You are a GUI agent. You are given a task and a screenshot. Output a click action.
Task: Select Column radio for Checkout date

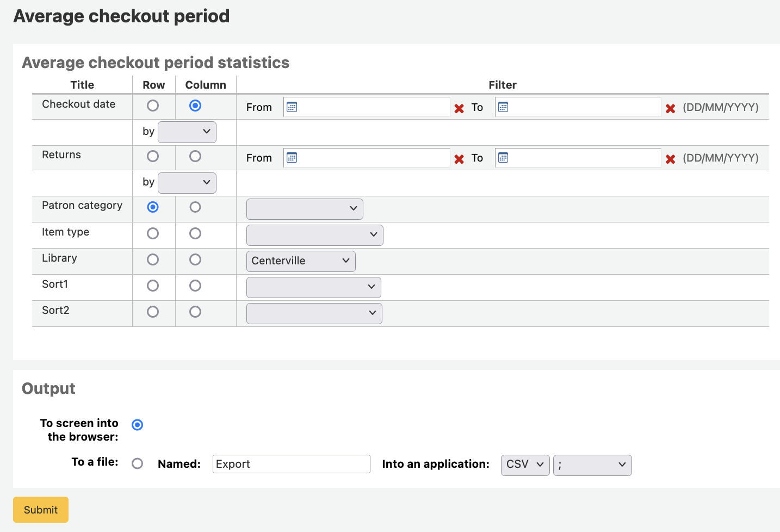coord(195,106)
